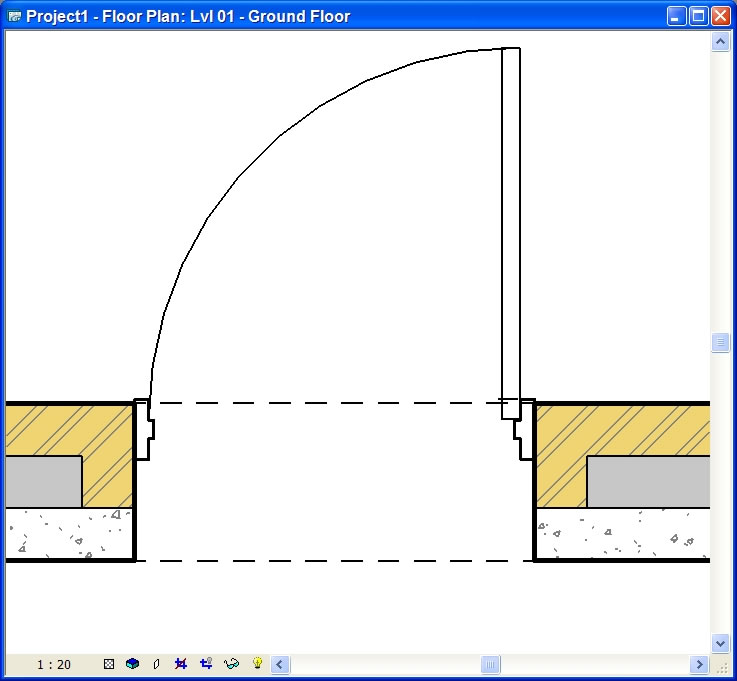The width and height of the screenshot is (737, 681).
Task: Select the right door frame profile
Action: [x=525, y=429]
